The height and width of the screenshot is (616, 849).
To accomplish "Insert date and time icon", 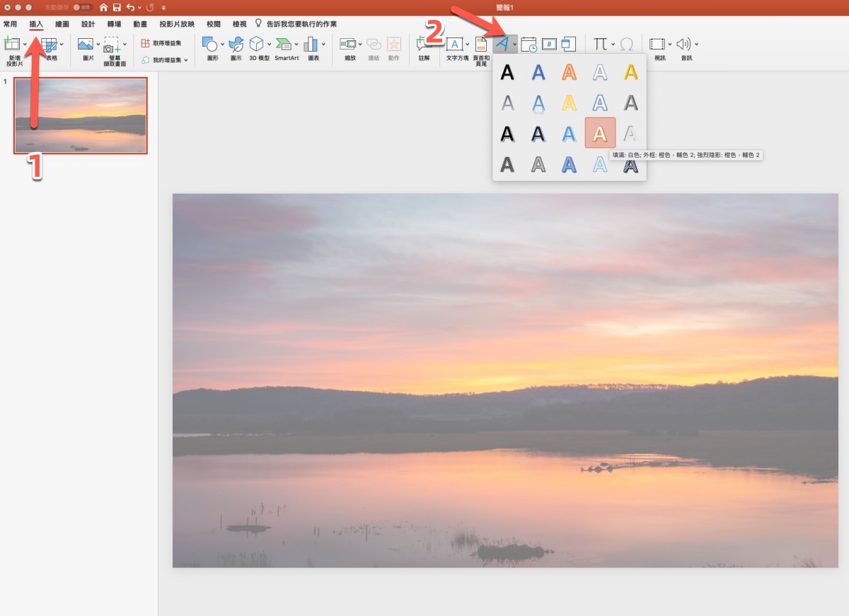I will click(x=529, y=45).
